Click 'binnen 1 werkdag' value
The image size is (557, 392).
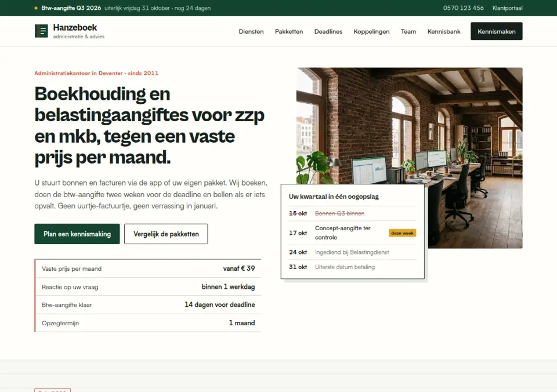click(x=228, y=286)
